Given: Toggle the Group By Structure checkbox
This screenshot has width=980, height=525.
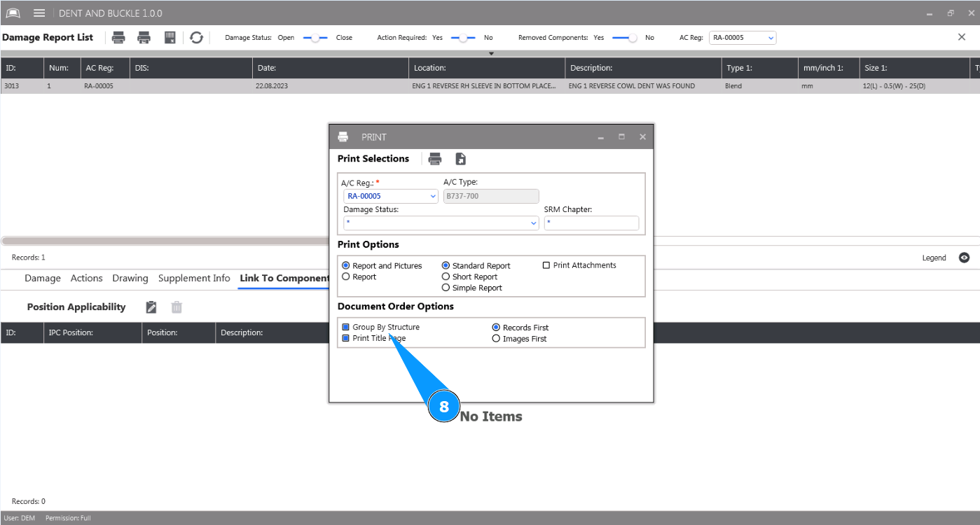Looking at the screenshot, I should (x=345, y=327).
